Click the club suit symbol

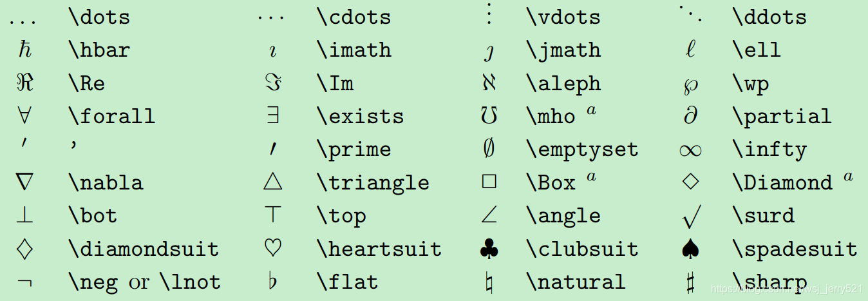(x=489, y=249)
